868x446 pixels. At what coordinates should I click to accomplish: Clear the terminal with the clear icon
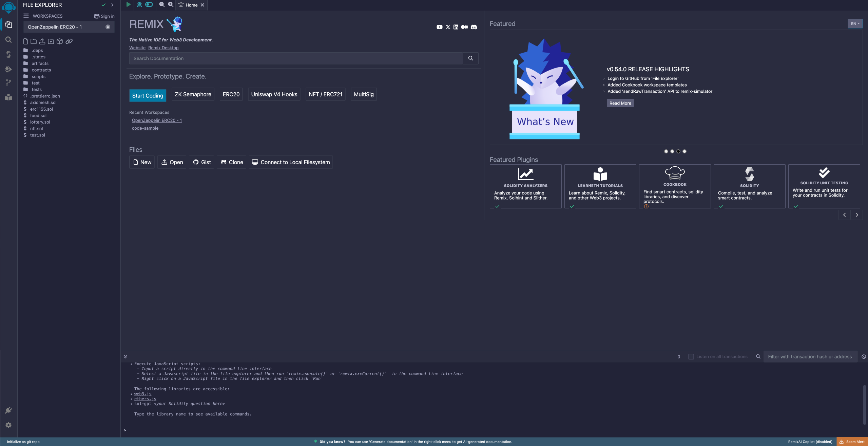click(864, 357)
